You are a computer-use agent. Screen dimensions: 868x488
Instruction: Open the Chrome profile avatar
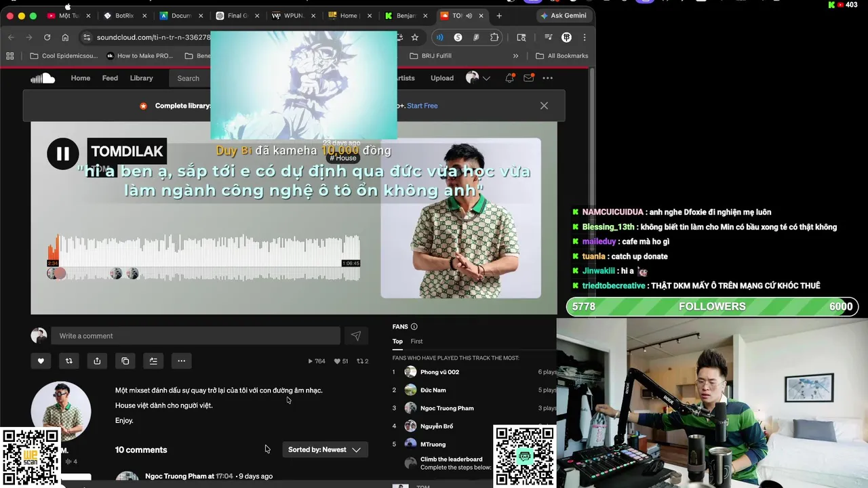click(x=567, y=37)
